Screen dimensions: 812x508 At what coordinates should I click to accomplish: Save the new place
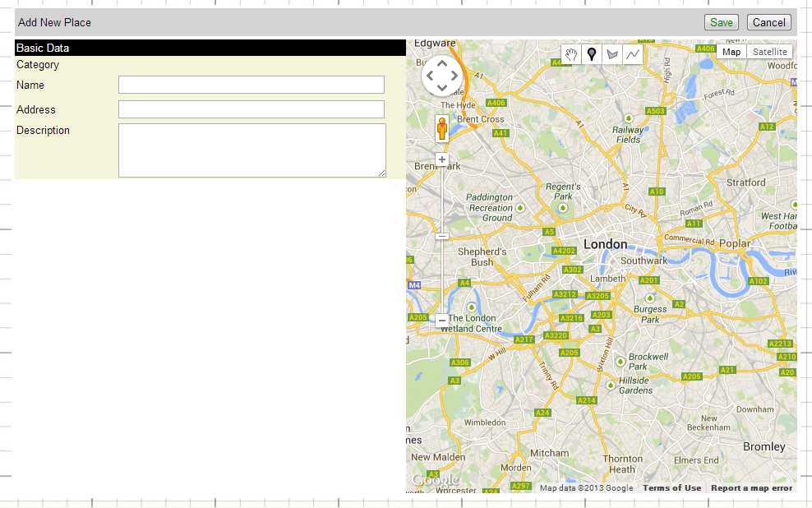pos(722,22)
